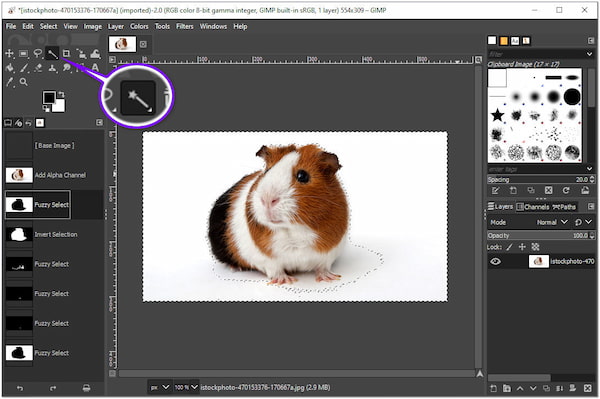The height and width of the screenshot is (399, 600).
Task: Open the px unit dropdown
Action: pyautogui.click(x=160, y=388)
